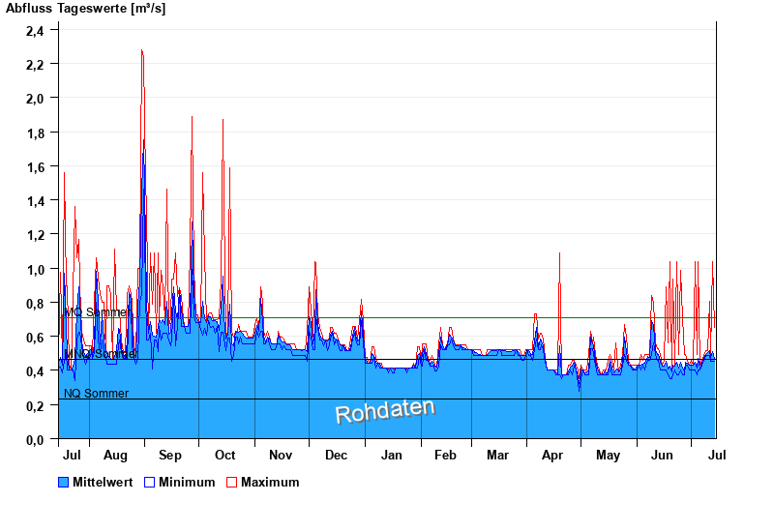Click the Dec month axis label
The image size is (774, 532).
(x=336, y=455)
